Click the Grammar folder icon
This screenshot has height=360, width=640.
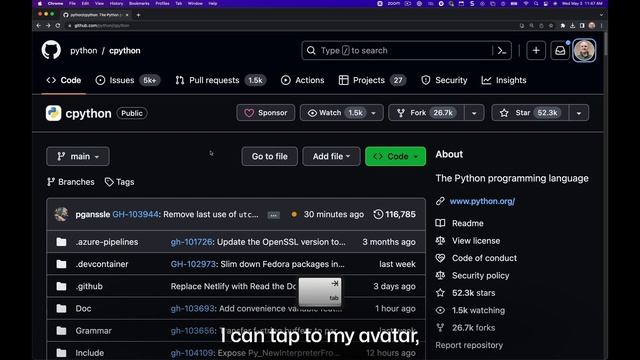click(61, 331)
